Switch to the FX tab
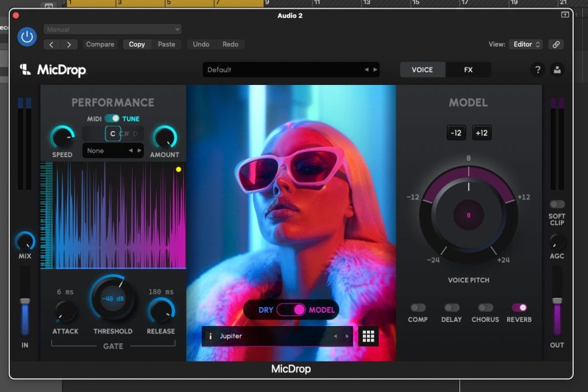Viewport: 588px width, 392px height. tap(468, 70)
